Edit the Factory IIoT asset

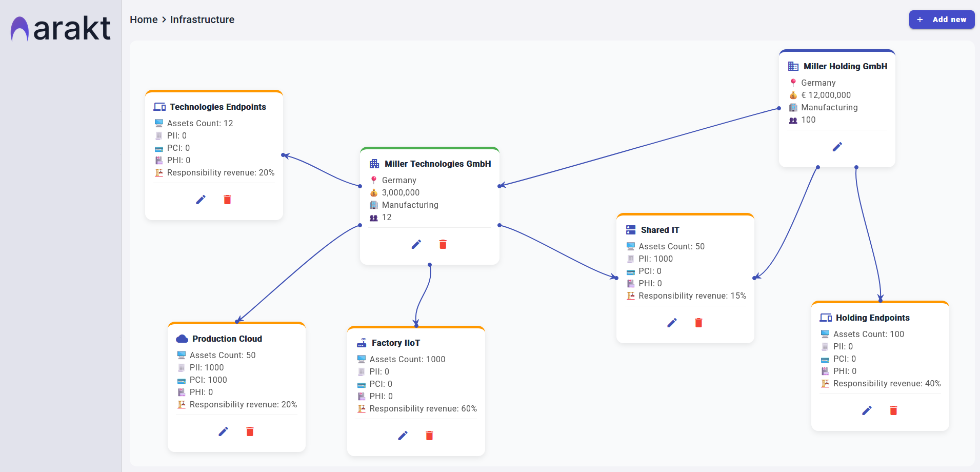click(x=403, y=436)
